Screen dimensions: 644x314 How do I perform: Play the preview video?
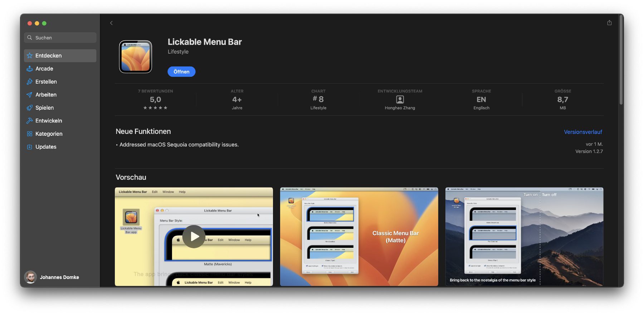pos(194,236)
